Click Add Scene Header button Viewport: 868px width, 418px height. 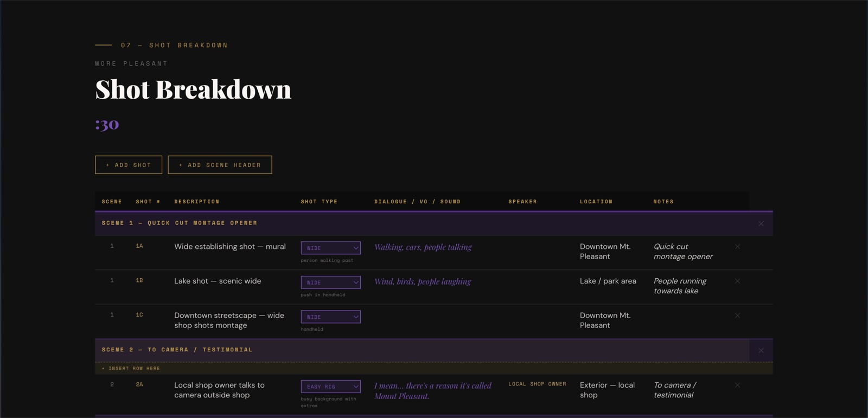click(220, 165)
